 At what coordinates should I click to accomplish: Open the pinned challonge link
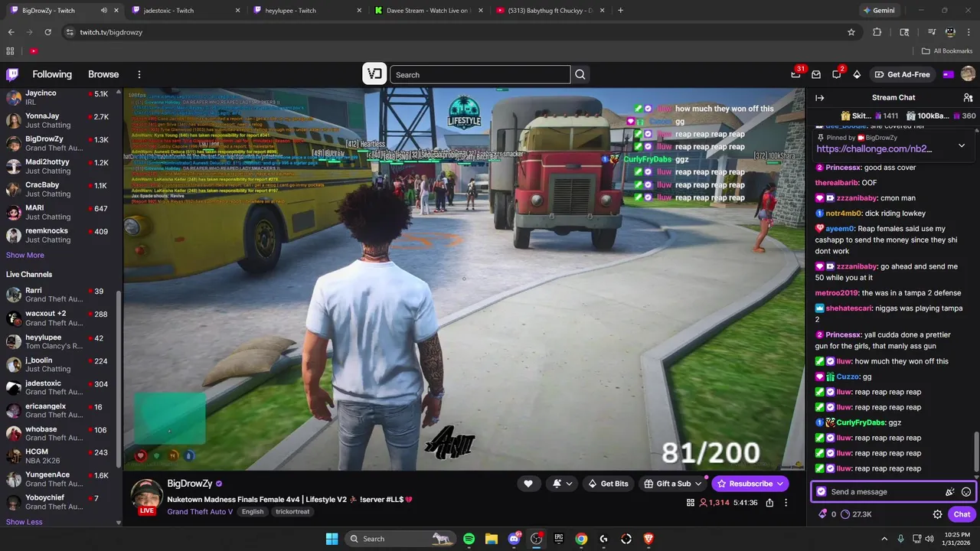pyautogui.click(x=874, y=149)
